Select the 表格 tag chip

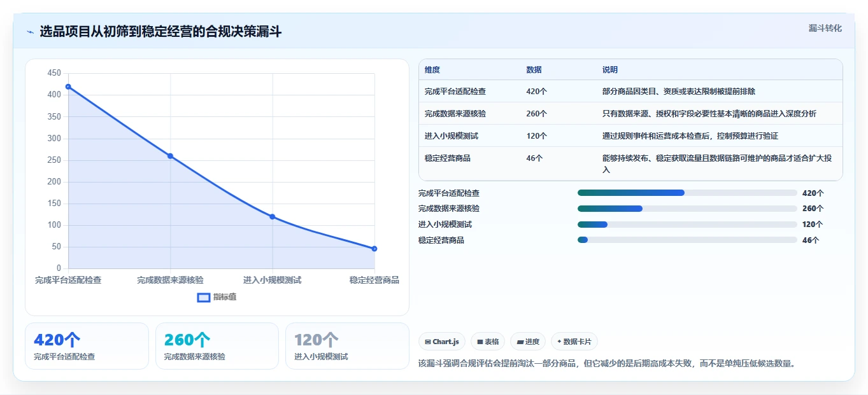coord(488,342)
